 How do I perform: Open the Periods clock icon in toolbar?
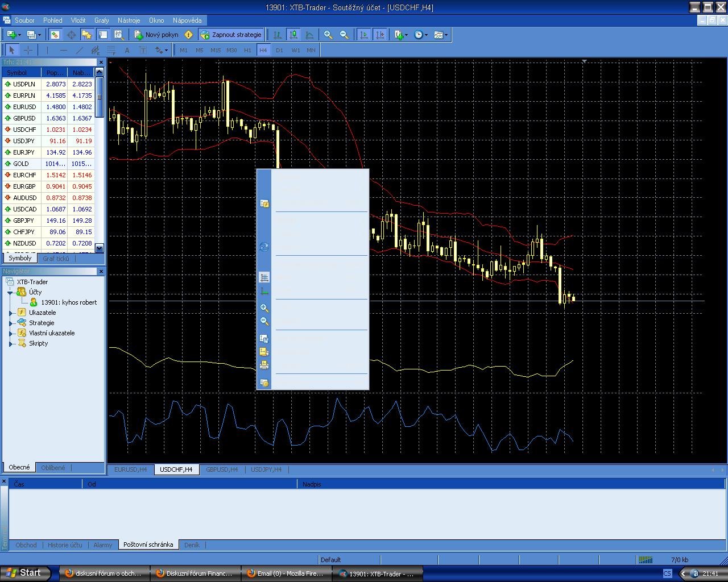418,35
